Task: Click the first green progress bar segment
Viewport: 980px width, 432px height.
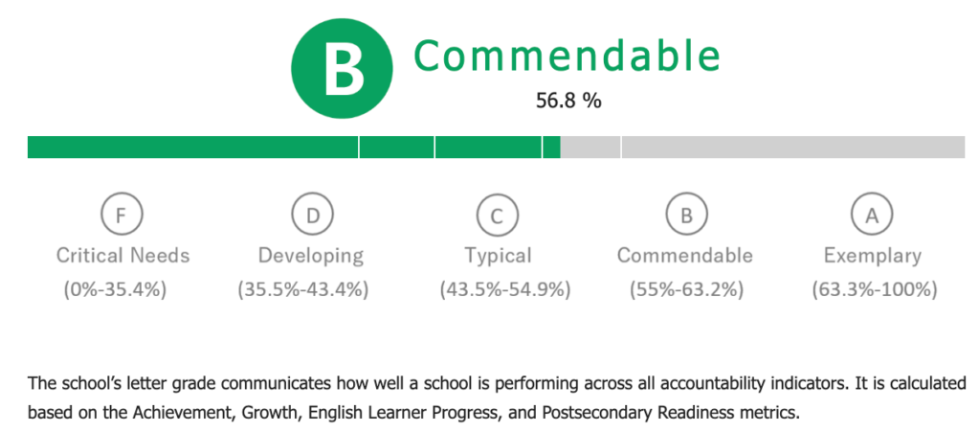Action: [193, 147]
